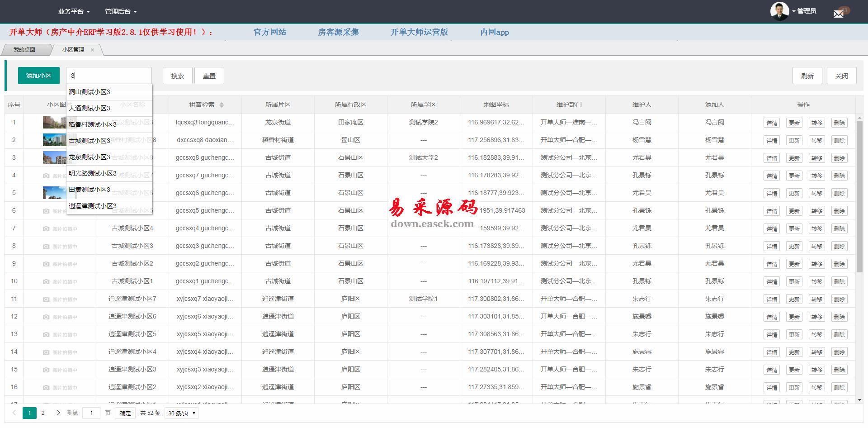Screen dimensions: 868x428
Task: Open the 管理员 user dropdown
Action: (x=806, y=11)
